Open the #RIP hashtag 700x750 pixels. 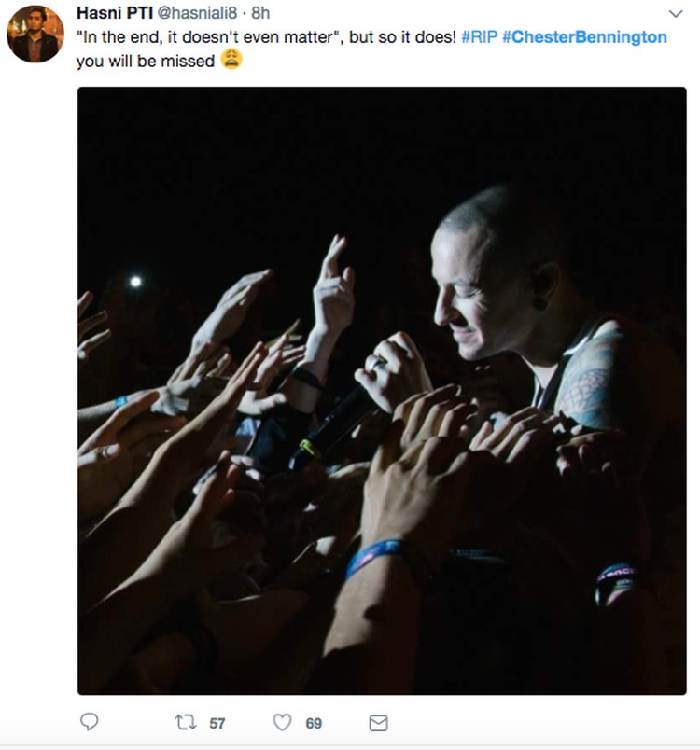coord(480,36)
